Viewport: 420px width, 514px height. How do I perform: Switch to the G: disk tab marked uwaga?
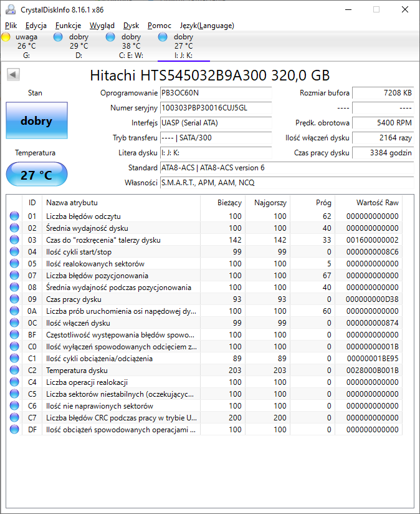(x=27, y=46)
